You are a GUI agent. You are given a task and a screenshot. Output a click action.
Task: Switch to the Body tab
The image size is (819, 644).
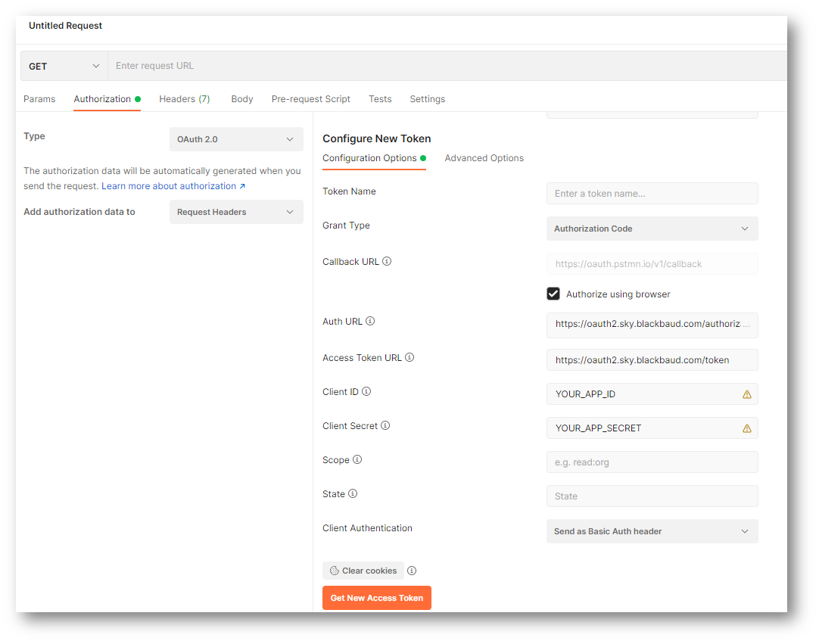tap(241, 98)
